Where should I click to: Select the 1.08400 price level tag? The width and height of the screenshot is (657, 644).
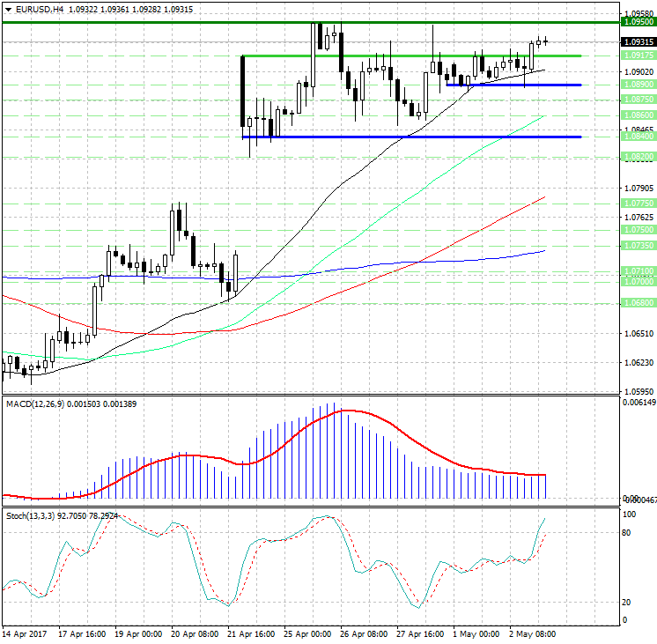pyautogui.click(x=637, y=137)
